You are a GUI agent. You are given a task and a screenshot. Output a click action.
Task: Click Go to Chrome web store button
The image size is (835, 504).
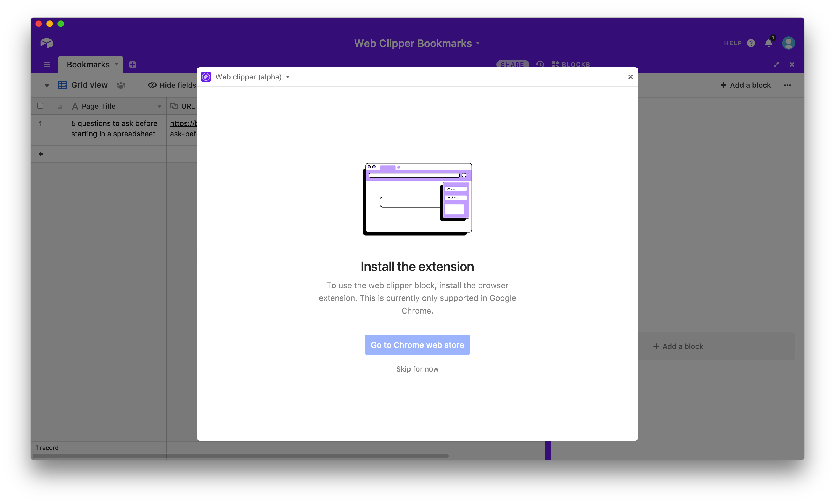(x=417, y=344)
